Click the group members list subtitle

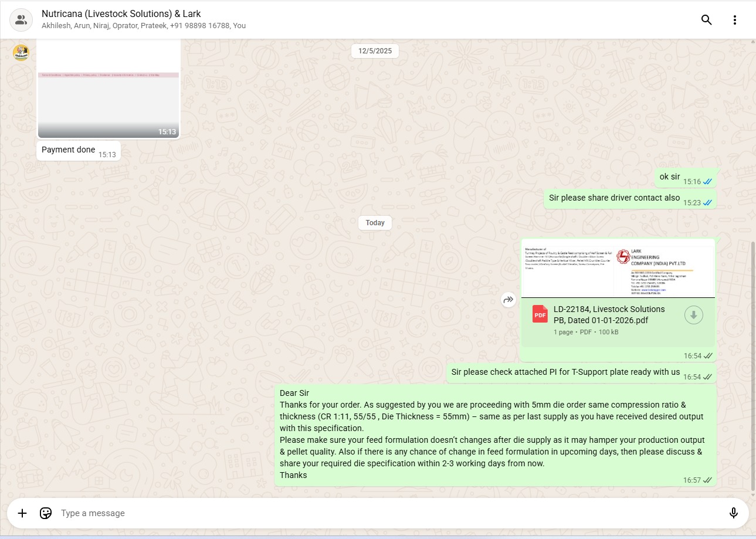click(144, 26)
